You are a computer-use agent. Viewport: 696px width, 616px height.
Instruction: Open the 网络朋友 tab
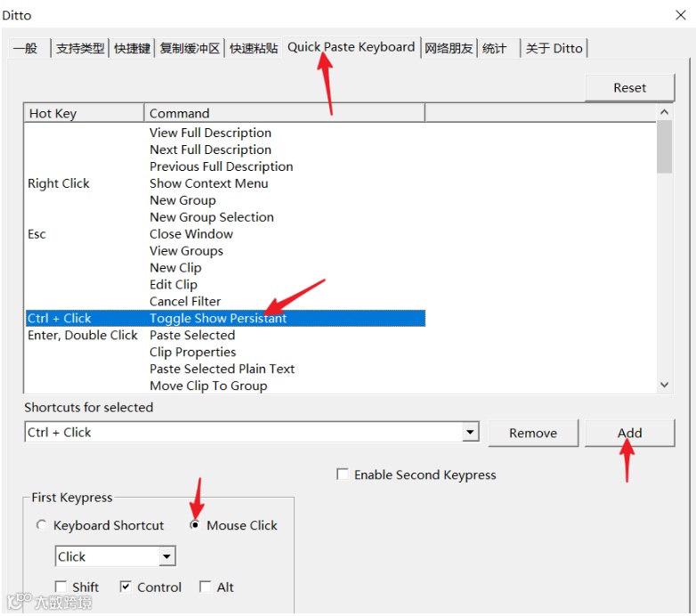(449, 48)
